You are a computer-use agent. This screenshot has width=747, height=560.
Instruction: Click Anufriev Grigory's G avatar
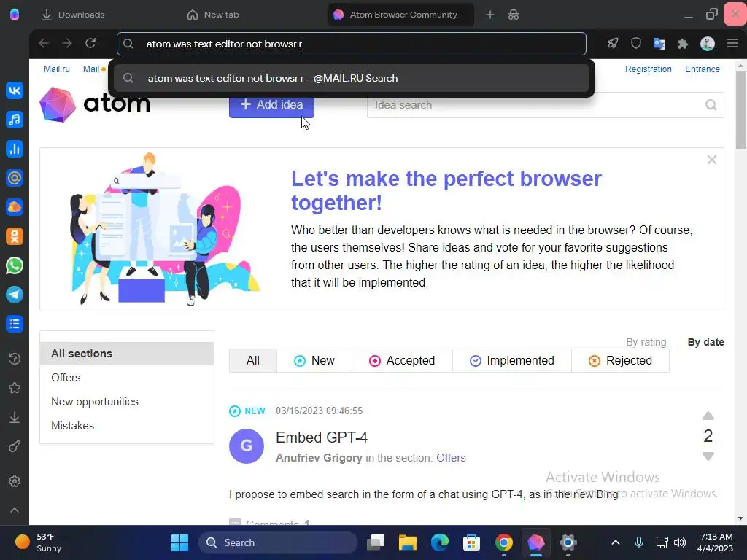coord(247,446)
